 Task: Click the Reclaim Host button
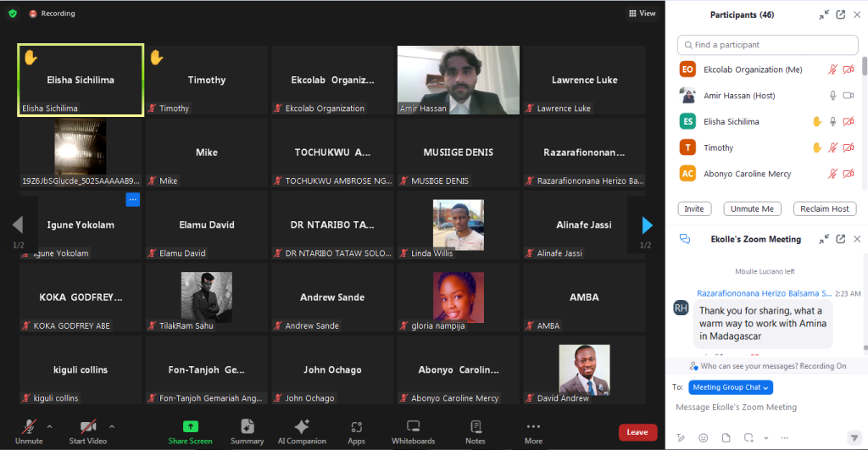pos(825,208)
